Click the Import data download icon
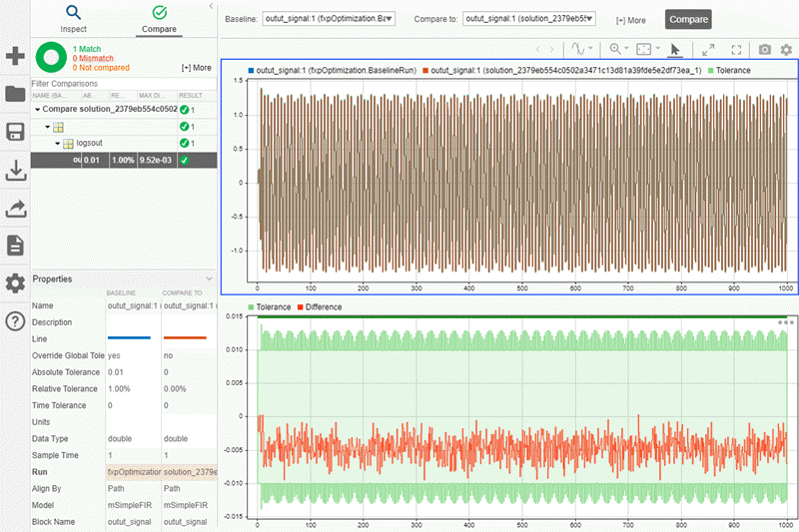799x532 pixels. point(15,171)
